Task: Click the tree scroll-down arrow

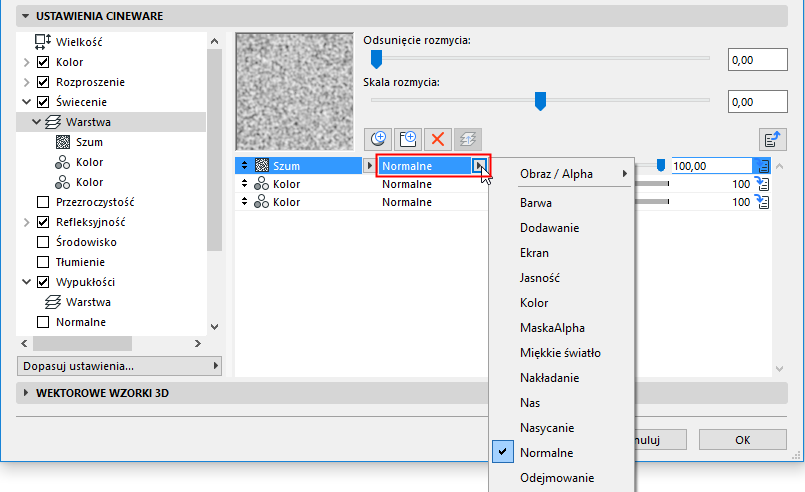Action: [215, 327]
